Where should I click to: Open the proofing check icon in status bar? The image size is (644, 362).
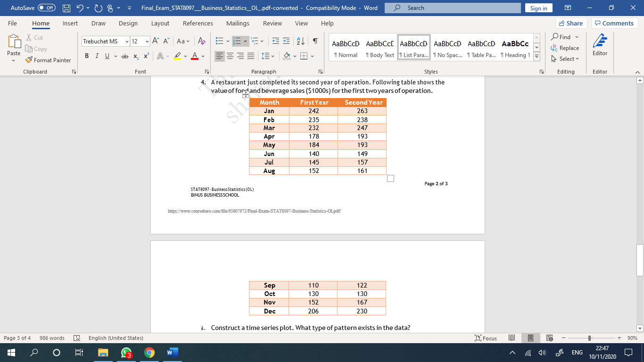[77, 338]
